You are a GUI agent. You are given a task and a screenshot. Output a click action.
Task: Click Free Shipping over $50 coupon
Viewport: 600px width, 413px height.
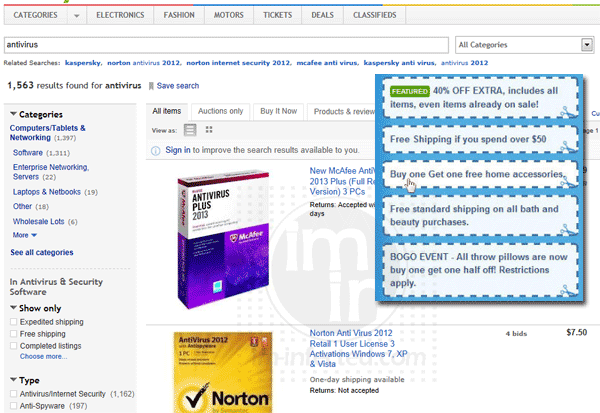click(481, 139)
